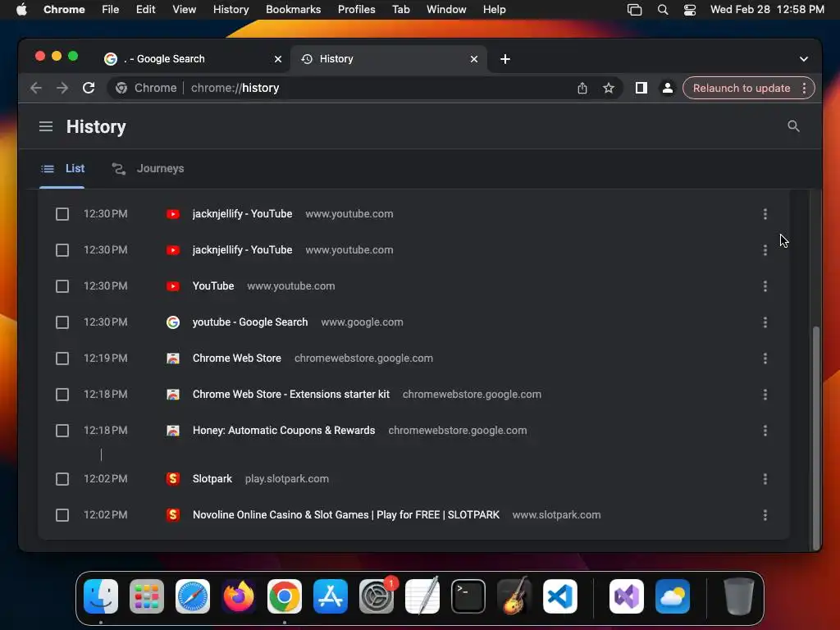Open App Store from the dock
This screenshot has width=840, height=630.
point(331,596)
